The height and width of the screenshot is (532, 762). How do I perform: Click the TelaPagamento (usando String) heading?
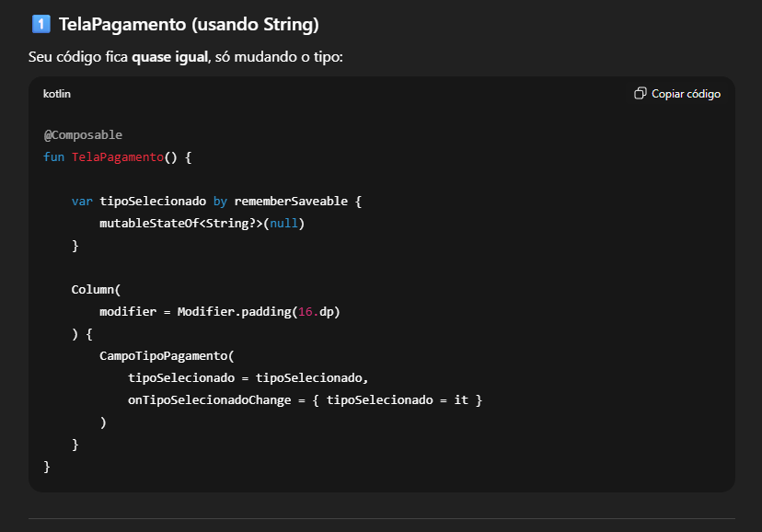[189, 24]
